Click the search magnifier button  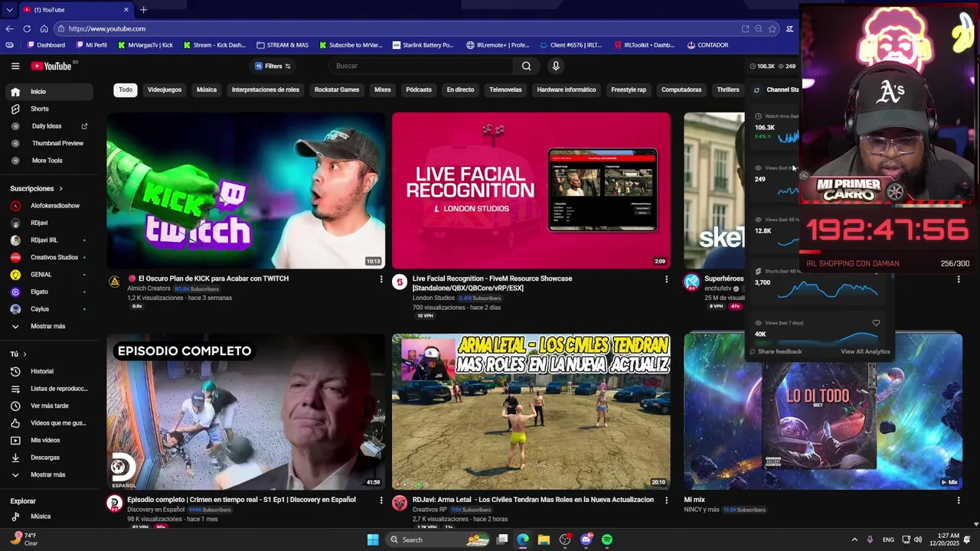click(x=527, y=66)
